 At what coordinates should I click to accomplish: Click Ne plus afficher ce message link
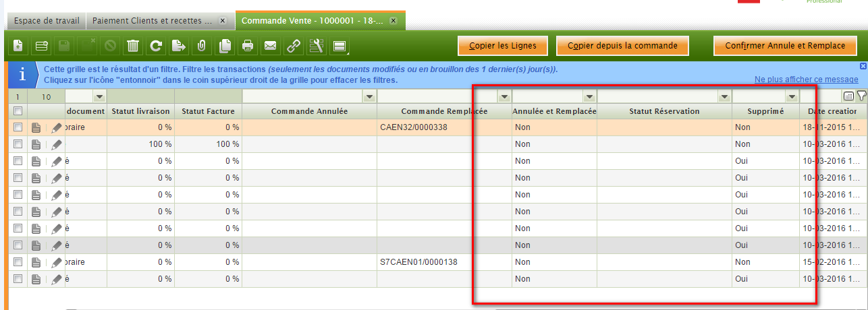tap(806, 80)
